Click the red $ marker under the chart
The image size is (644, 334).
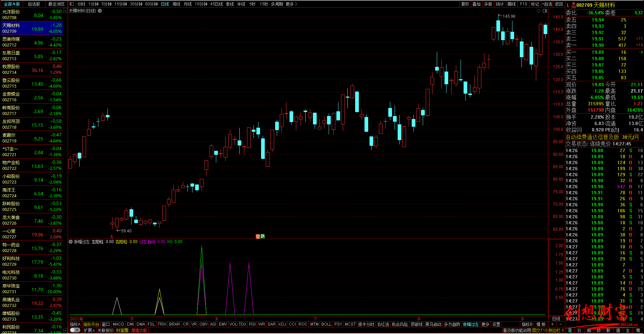(112, 237)
